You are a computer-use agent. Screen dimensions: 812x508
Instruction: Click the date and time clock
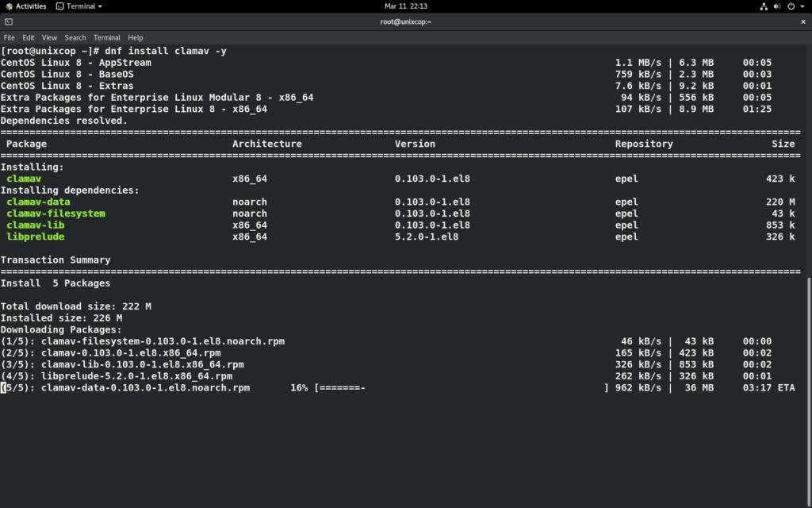[405, 6]
